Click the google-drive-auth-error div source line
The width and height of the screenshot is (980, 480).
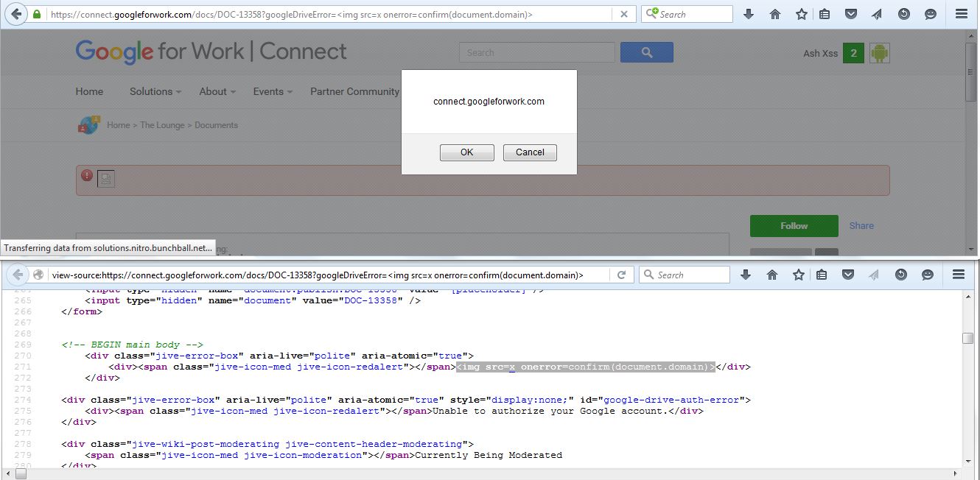pos(406,400)
